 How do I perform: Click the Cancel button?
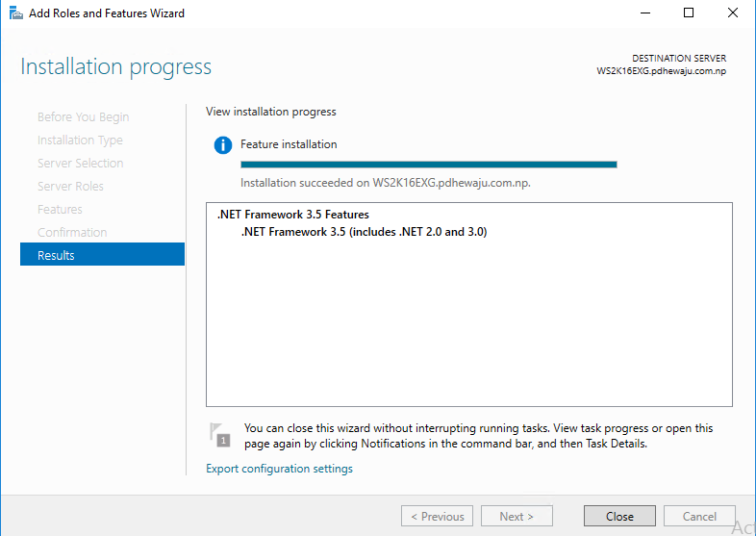point(699,517)
